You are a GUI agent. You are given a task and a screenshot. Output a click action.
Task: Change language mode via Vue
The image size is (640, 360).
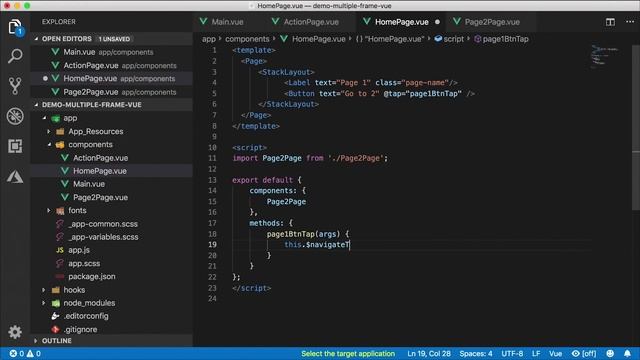[556, 353]
